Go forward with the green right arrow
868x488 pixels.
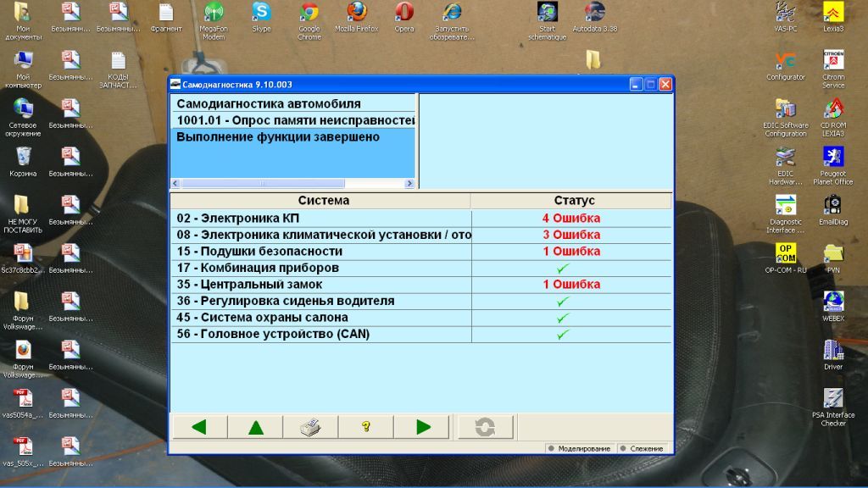422,427
